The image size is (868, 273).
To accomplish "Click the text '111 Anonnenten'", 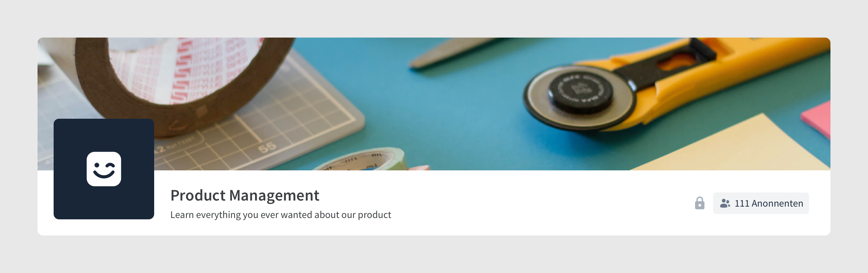I will coord(768,203).
